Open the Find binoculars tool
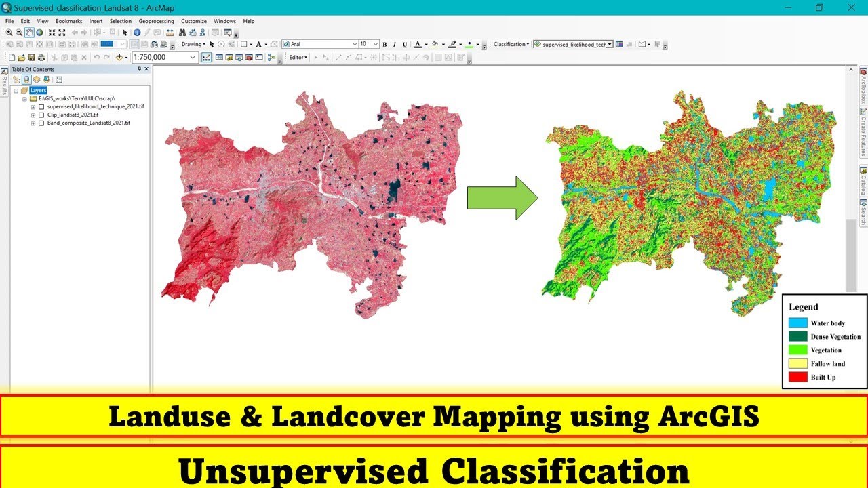 click(182, 32)
